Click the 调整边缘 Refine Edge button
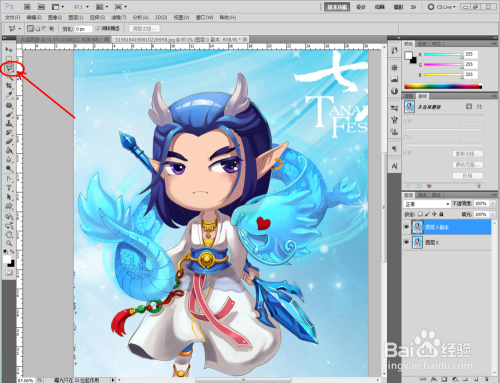This screenshot has width=500, height=383. click(x=144, y=29)
